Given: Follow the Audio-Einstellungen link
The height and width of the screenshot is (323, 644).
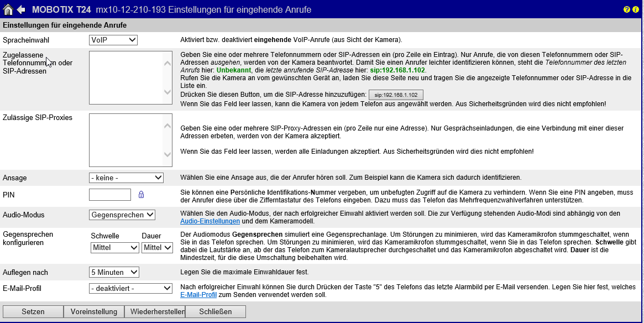Looking at the screenshot, I should point(210,221).
